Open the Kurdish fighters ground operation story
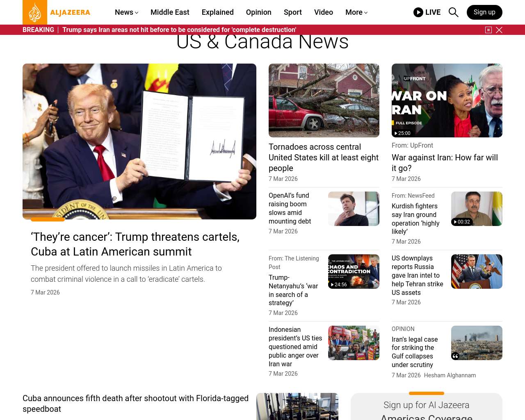 tap(415, 219)
